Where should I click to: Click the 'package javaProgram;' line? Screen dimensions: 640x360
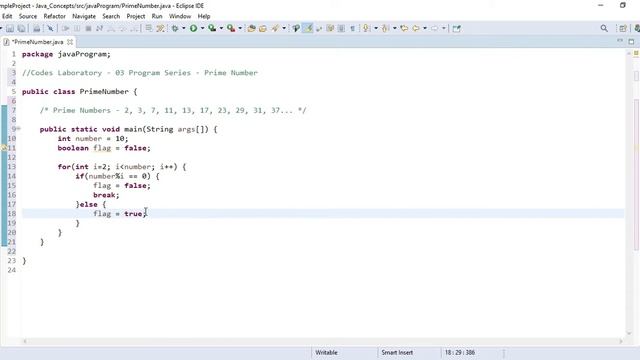[66, 54]
